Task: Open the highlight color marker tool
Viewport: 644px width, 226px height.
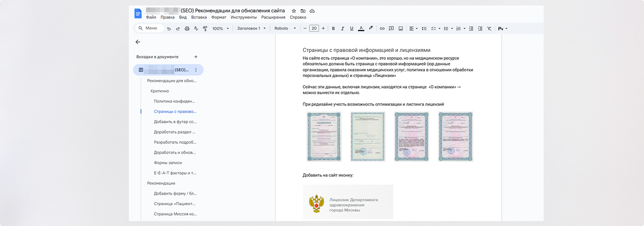Action: pyautogui.click(x=370, y=28)
